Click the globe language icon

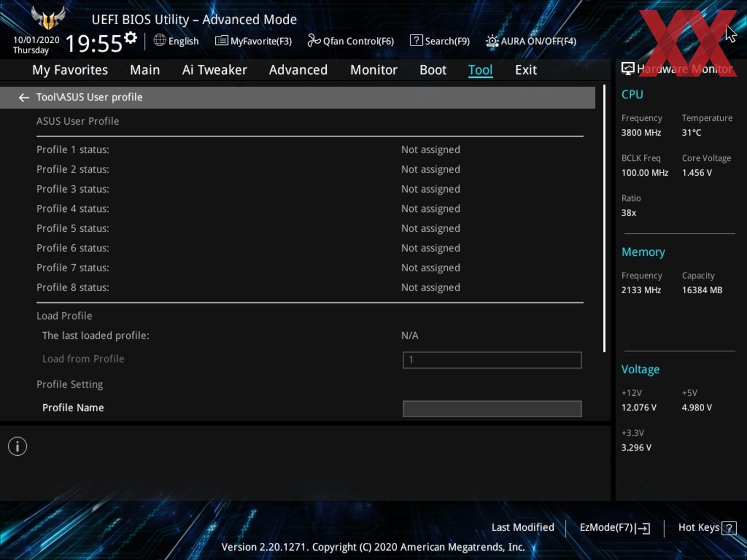pos(159,40)
